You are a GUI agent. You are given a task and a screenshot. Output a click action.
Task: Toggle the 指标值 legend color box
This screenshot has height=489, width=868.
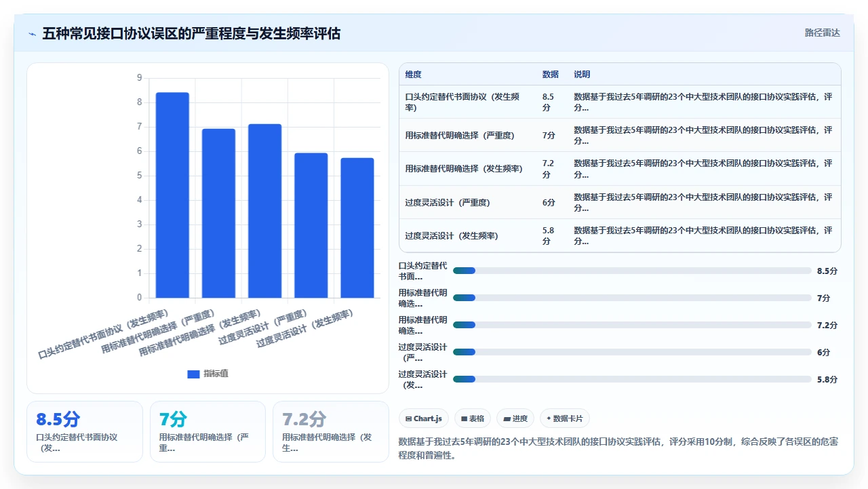[x=193, y=374]
